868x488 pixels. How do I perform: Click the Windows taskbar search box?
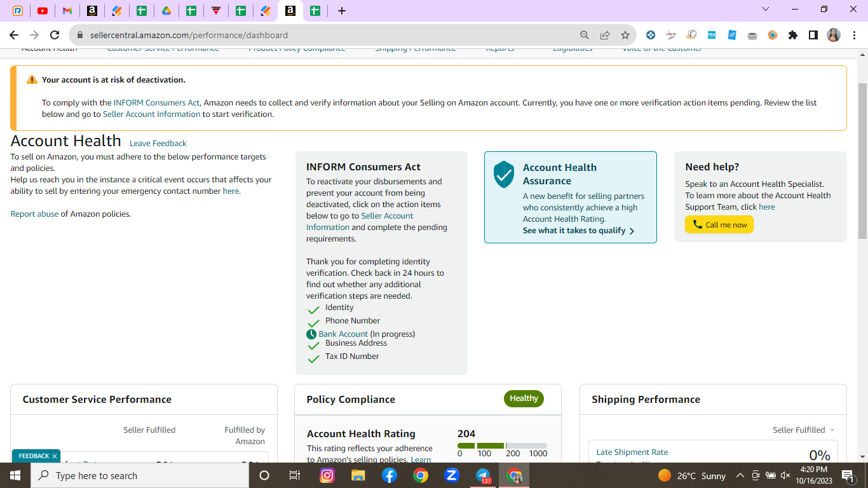(140, 475)
